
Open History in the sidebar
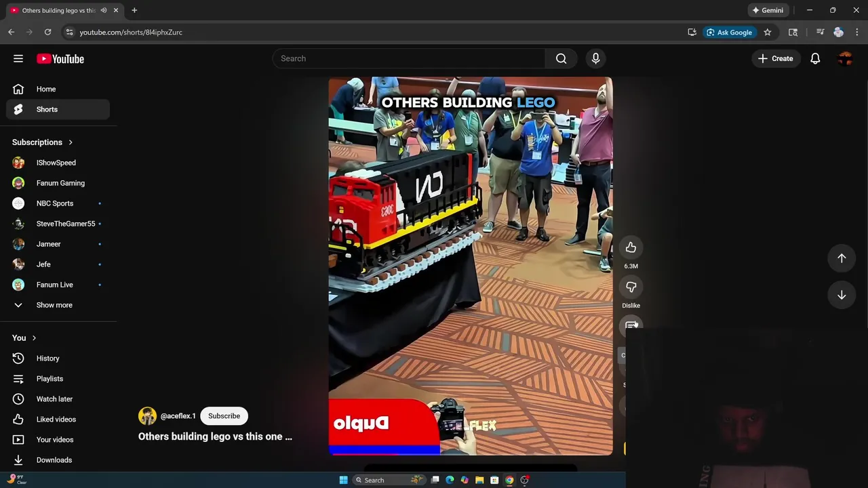click(x=58, y=358)
